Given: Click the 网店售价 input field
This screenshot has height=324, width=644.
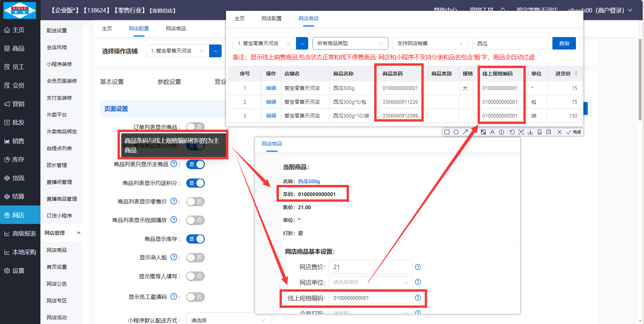Looking at the screenshot, I should click(x=371, y=267).
